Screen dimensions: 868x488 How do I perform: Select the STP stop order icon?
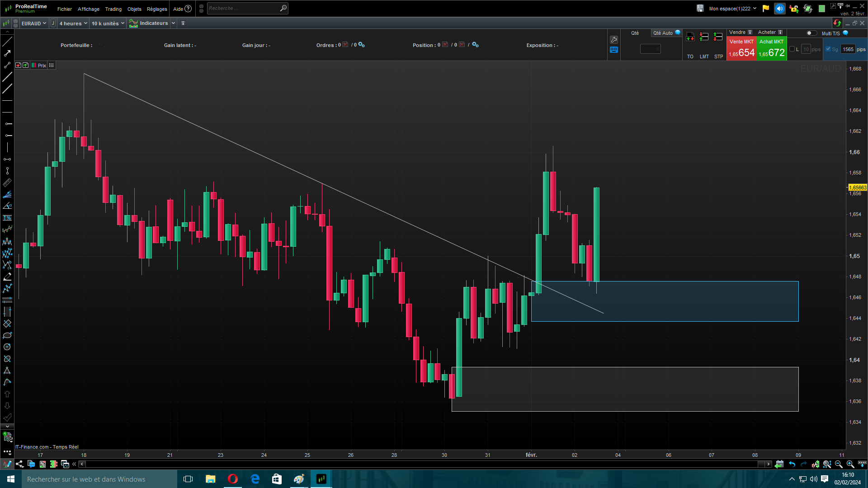pyautogui.click(x=718, y=37)
